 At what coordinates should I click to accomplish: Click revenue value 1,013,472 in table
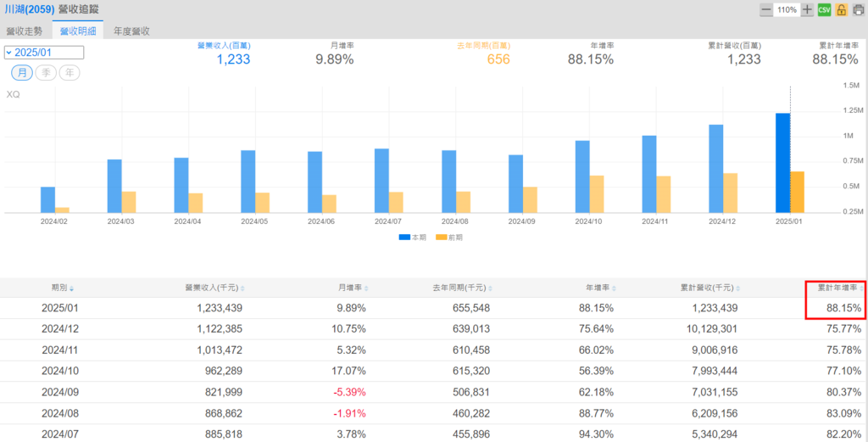tap(220, 350)
